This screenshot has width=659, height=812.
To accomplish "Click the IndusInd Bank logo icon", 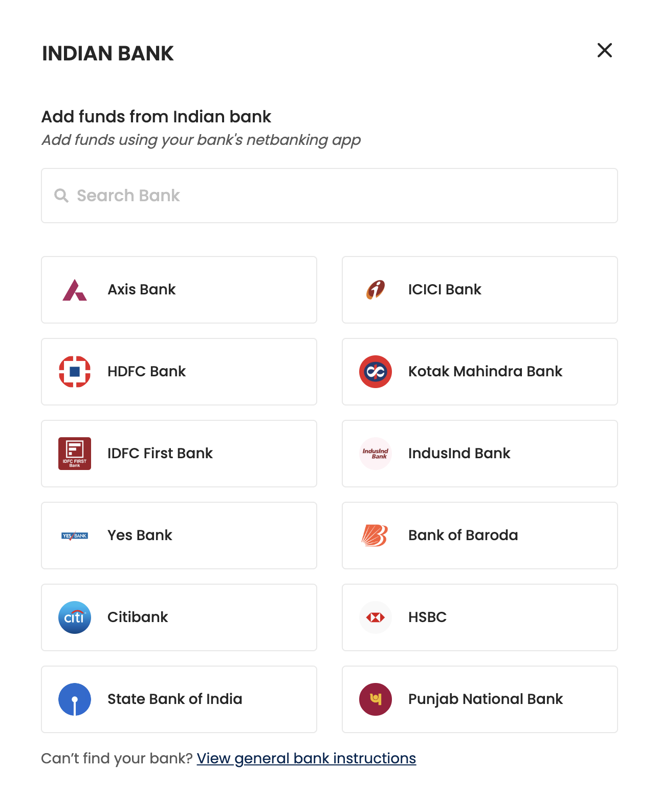I will [376, 454].
